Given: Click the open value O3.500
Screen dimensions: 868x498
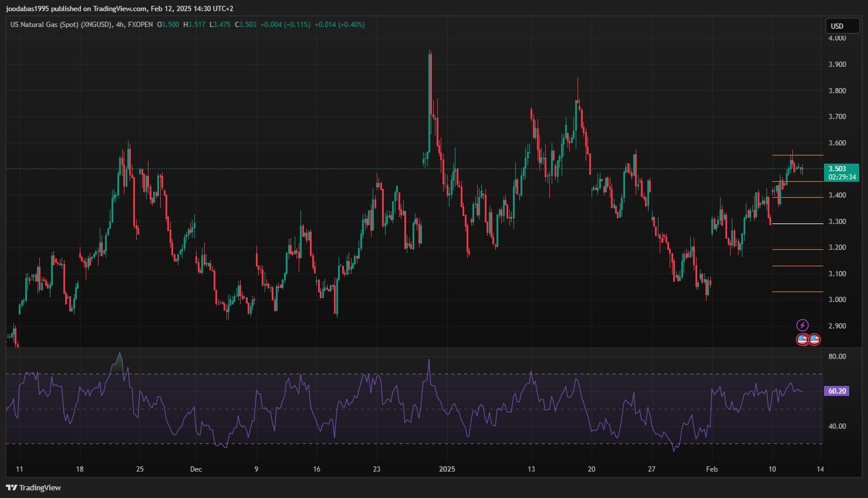Looking at the screenshot, I should [168, 25].
